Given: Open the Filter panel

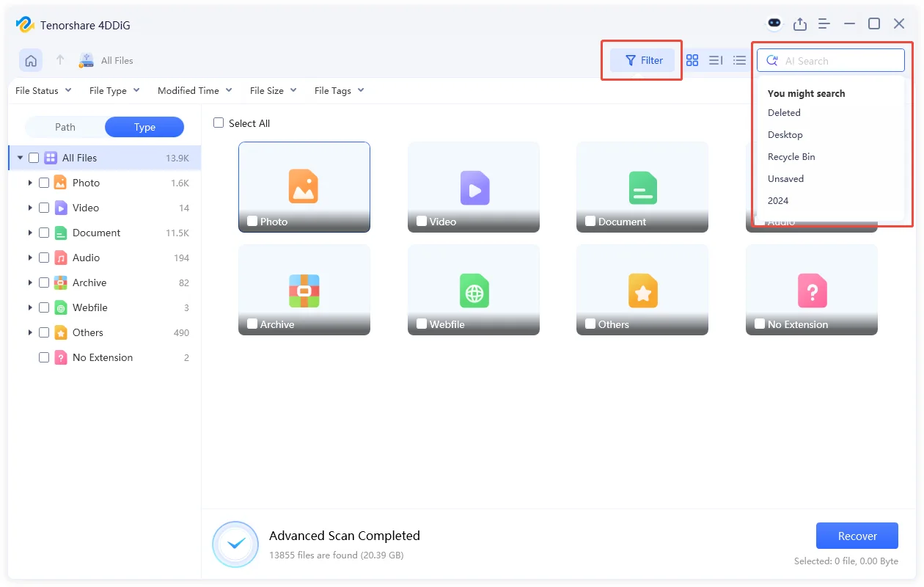Looking at the screenshot, I should click(x=642, y=60).
